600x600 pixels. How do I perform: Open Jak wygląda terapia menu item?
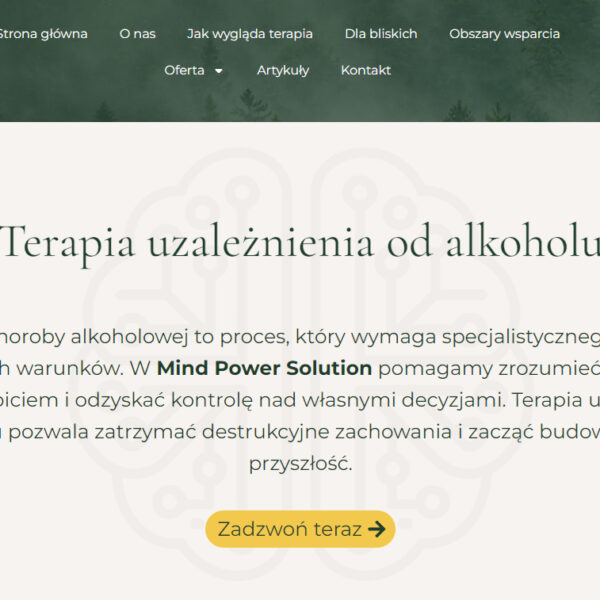[x=250, y=34]
